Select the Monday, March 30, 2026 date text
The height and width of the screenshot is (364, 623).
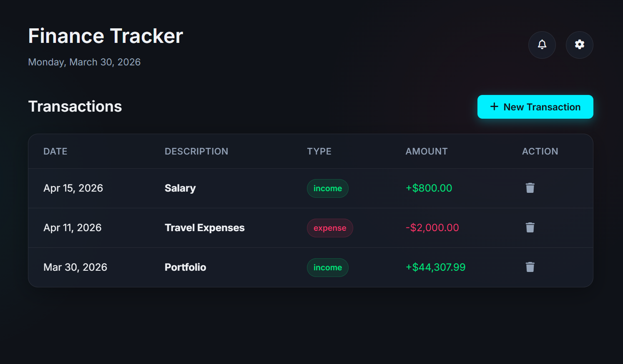coord(84,62)
